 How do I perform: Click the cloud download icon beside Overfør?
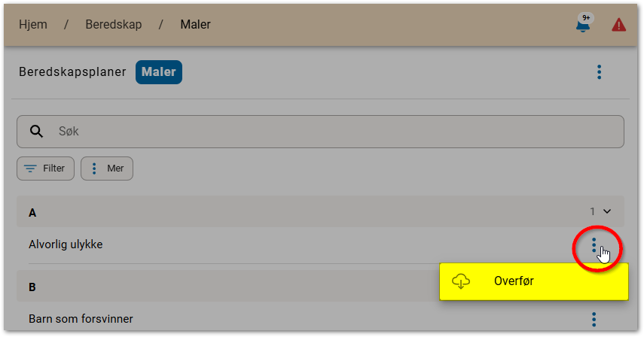tap(461, 281)
